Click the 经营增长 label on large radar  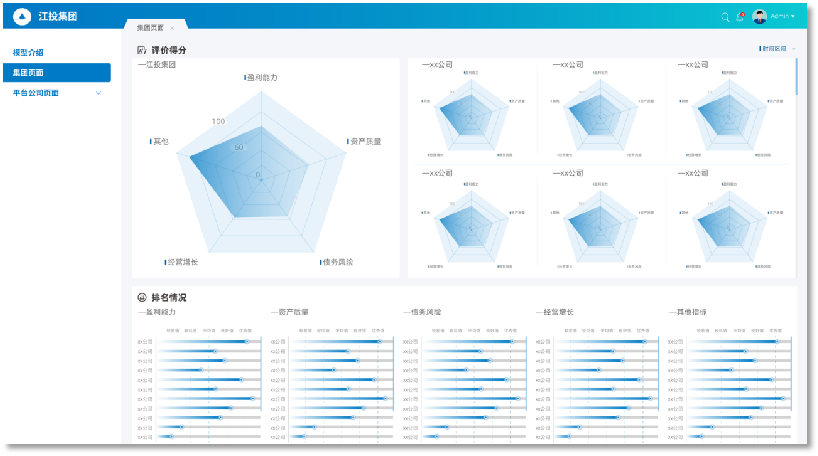pos(182,262)
